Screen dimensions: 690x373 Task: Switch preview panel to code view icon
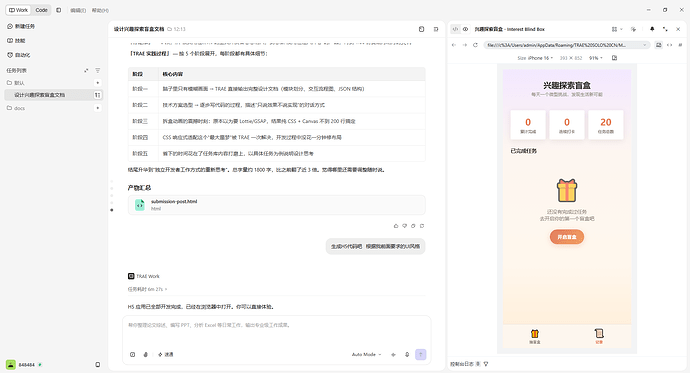pos(455,29)
